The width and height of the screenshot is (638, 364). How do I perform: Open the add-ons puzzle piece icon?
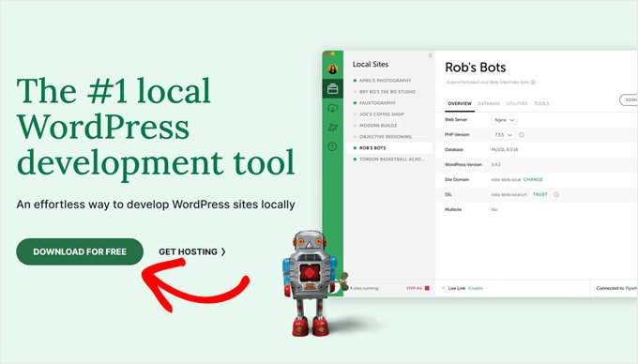(333, 128)
